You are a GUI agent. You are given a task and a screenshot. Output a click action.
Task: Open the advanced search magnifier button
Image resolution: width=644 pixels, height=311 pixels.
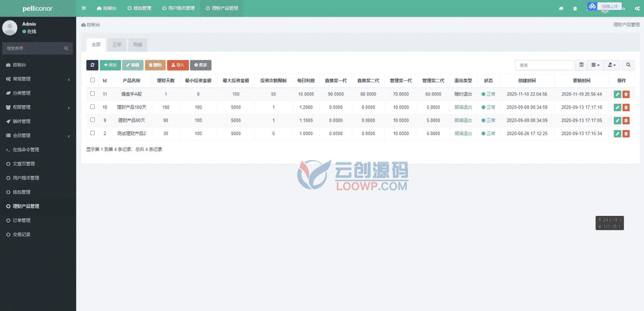pos(628,65)
